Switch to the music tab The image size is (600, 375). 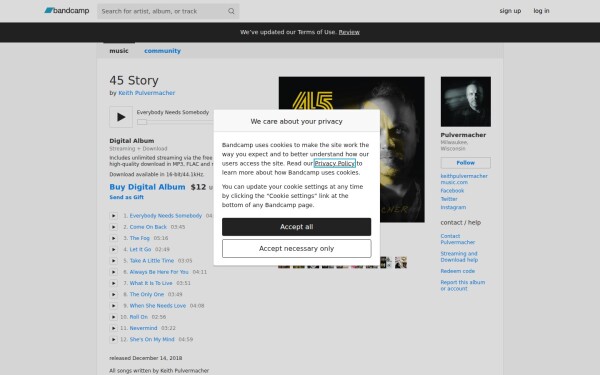pos(119,51)
